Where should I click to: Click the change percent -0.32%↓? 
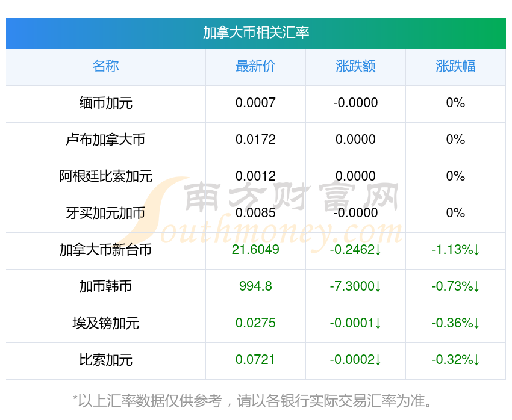pyautogui.click(x=455, y=360)
